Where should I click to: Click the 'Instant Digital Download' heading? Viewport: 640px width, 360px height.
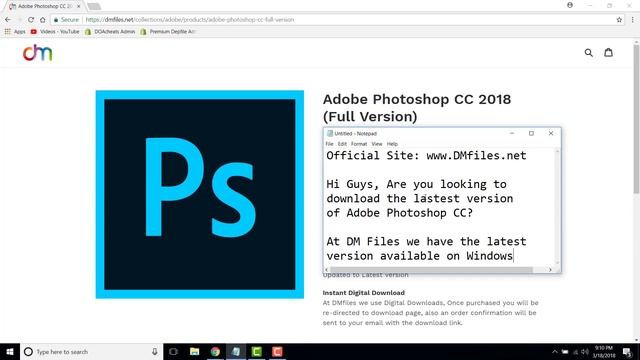click(x=364, y=293)
